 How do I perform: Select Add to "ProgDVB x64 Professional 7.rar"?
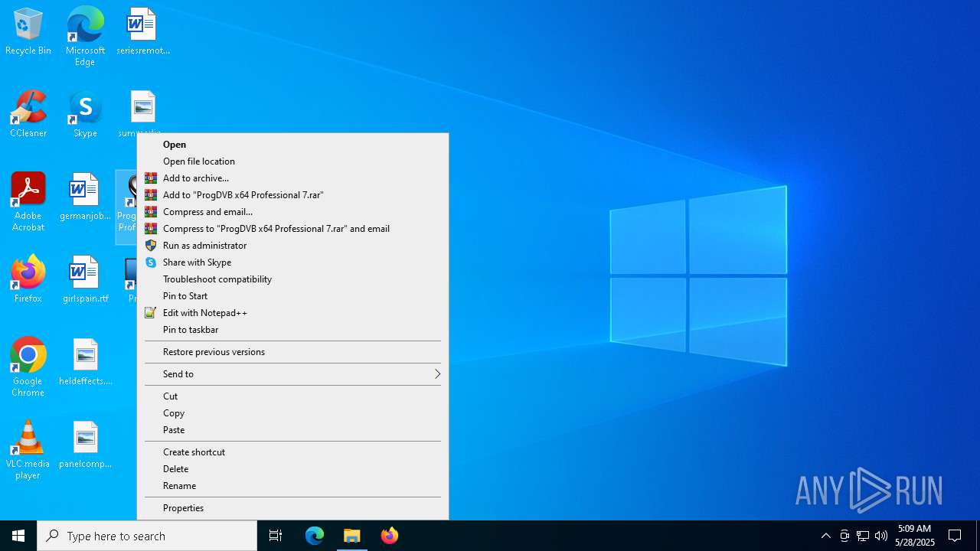[x=292, y=195]
